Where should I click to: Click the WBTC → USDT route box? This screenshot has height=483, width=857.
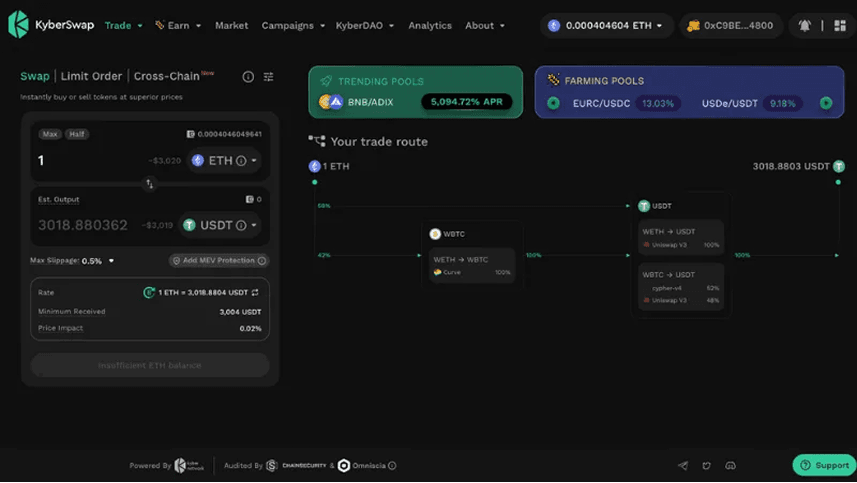(x=680, y=287)
